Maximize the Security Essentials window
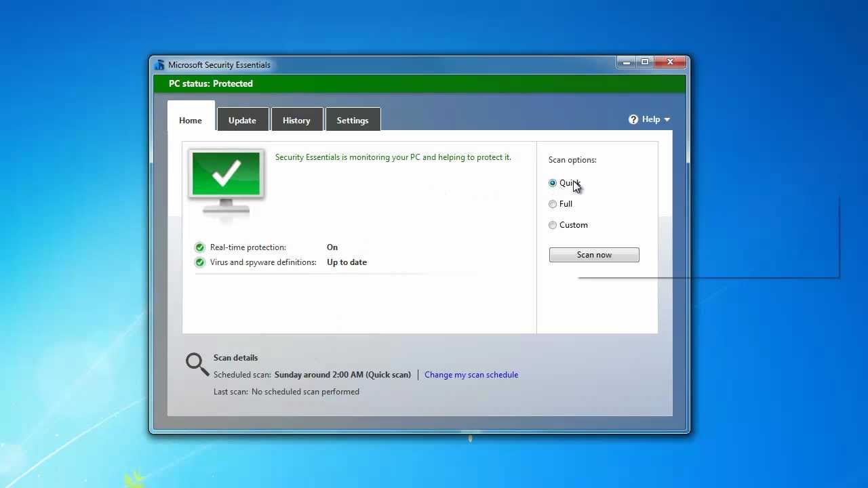This screenshot has width=868, height=488. tap(645, 62)
